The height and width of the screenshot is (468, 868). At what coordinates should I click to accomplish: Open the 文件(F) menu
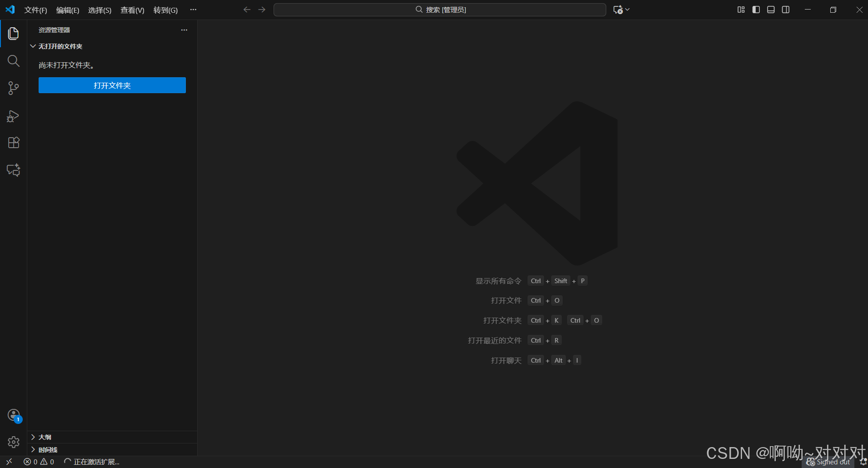tap(35, 10)
